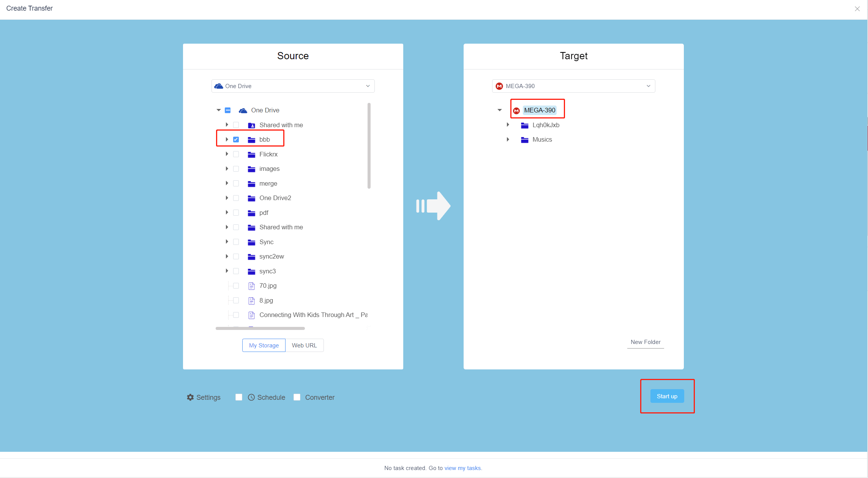Expand the LqhOkJxb folder expander

click(x=507, y=125)
